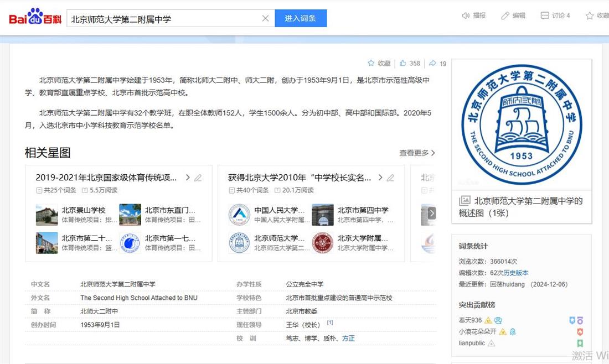Click The Second High School Attached to BNU
Screen dimensions: 609x364
[138, 298]
